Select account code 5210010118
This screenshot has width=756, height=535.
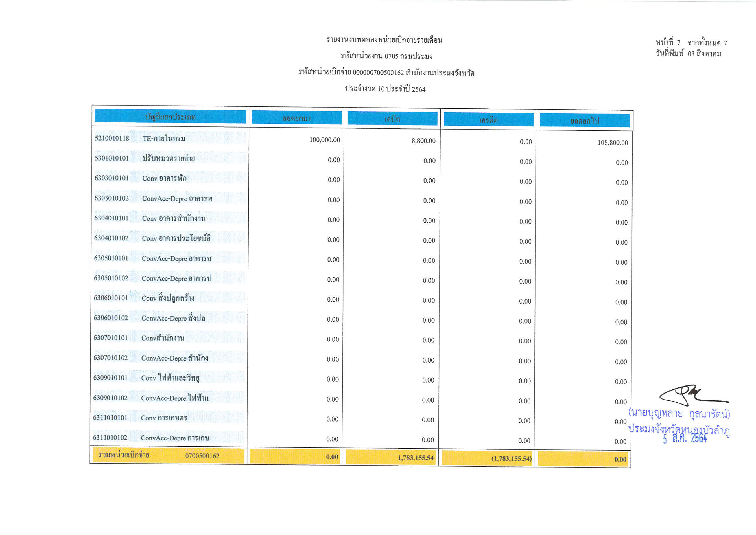tap(112, 138)
